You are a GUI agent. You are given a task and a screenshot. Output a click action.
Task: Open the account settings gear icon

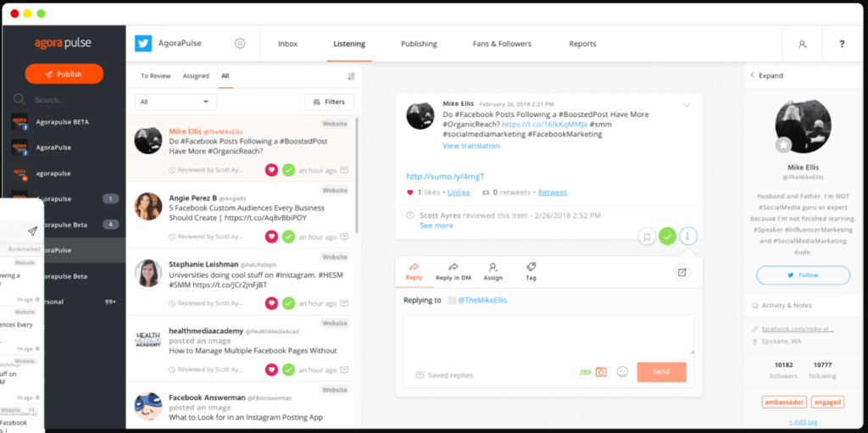click(x=240, y=43)
